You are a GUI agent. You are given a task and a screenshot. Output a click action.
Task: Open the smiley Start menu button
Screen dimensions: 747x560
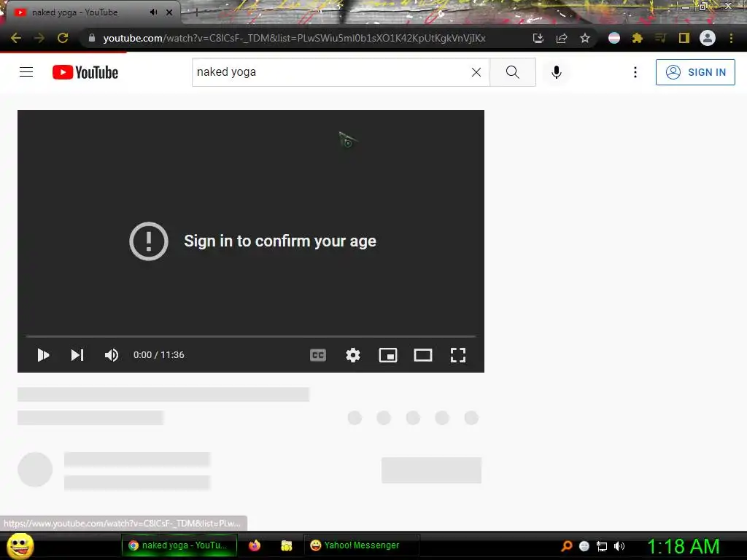pos(20,545)
